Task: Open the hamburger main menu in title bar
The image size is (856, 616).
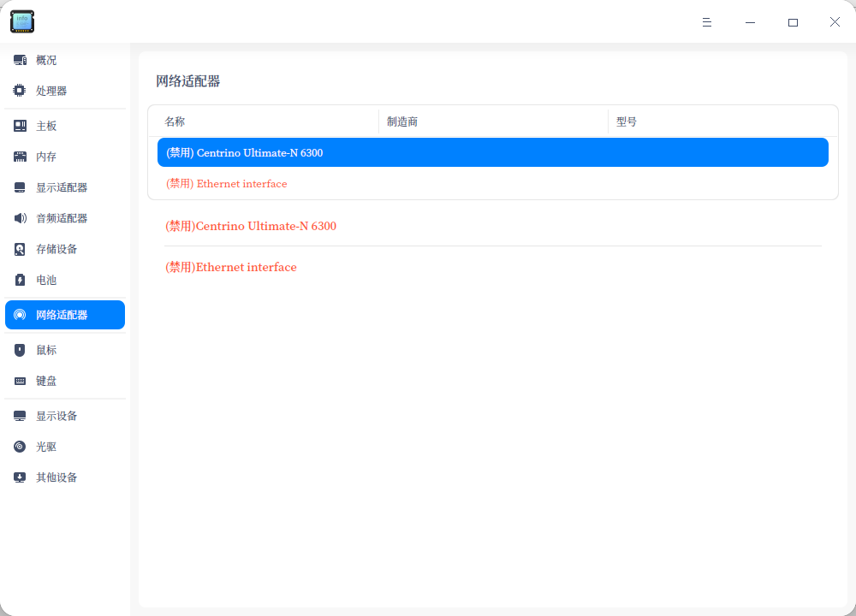Action: [707, 22]
